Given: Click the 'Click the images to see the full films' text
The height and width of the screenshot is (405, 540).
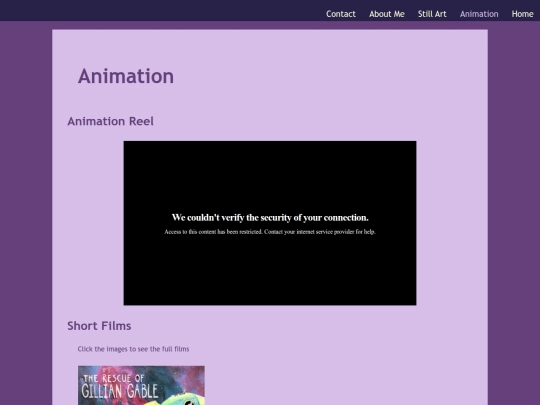Looking at the screenshot, I should pos(133,349).
